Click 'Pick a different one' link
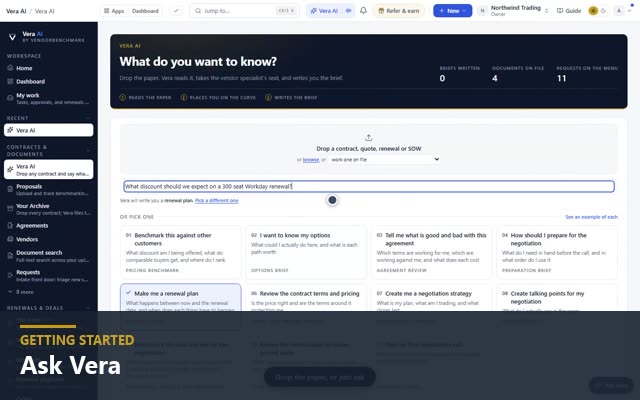Screen dimensions: 640x400 tap(216, 200)
